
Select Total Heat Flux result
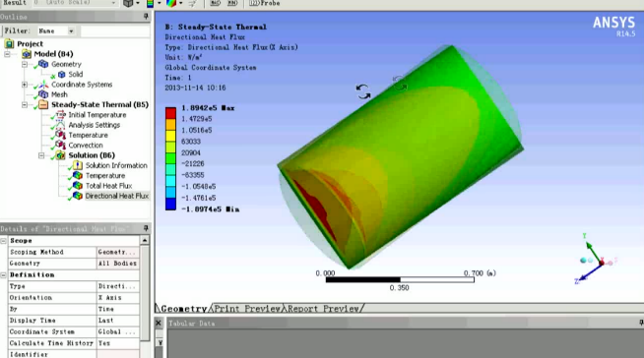click(108, 186)
